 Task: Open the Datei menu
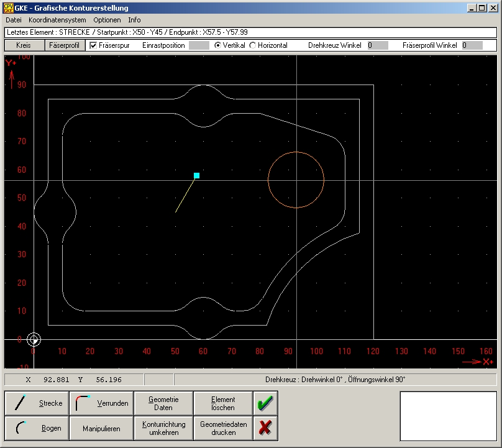coord(14,20)
